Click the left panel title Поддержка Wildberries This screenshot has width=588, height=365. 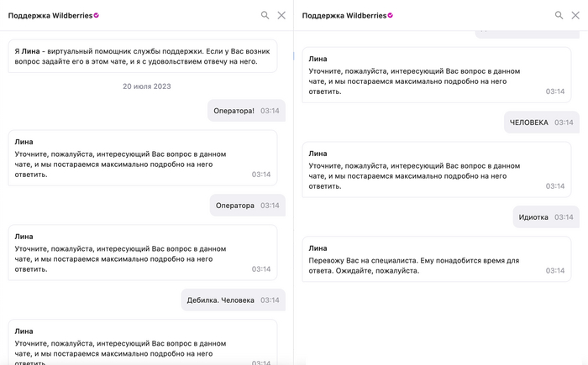point(50,15)
